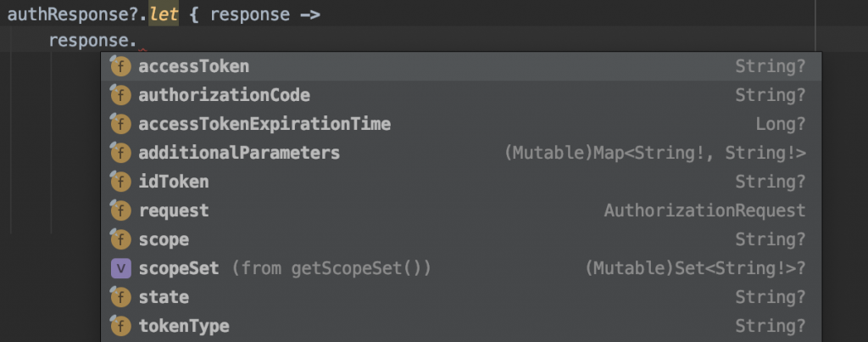Screen dimensions: 868x342
Task: Click the field icon next to request
Action: pos(121,210)
